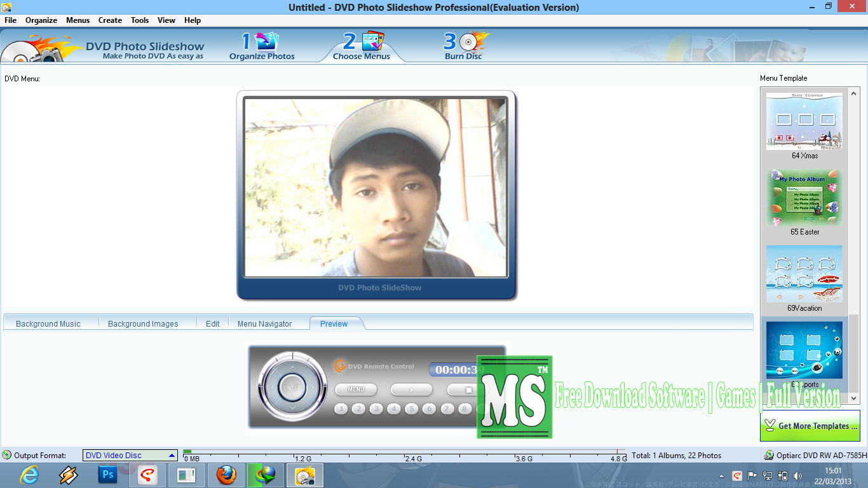Go to step 1 Organize Photos
Image resolution: width=868 pixels, height=488 pixels.
262,46
